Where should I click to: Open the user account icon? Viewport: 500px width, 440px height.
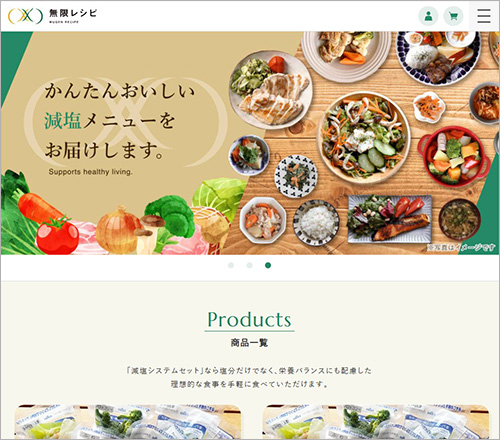(428, 16)
